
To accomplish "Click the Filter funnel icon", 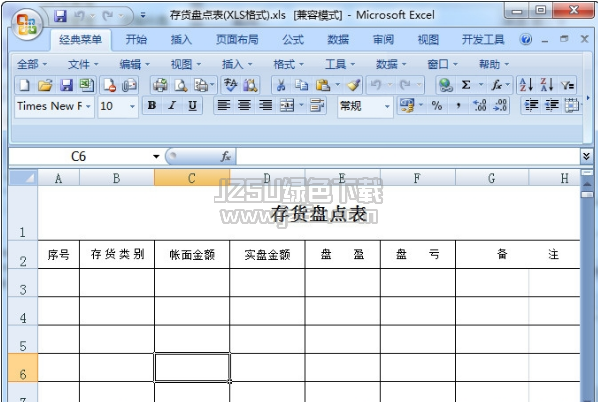I will pyautogui.click(x=567, y=85).
